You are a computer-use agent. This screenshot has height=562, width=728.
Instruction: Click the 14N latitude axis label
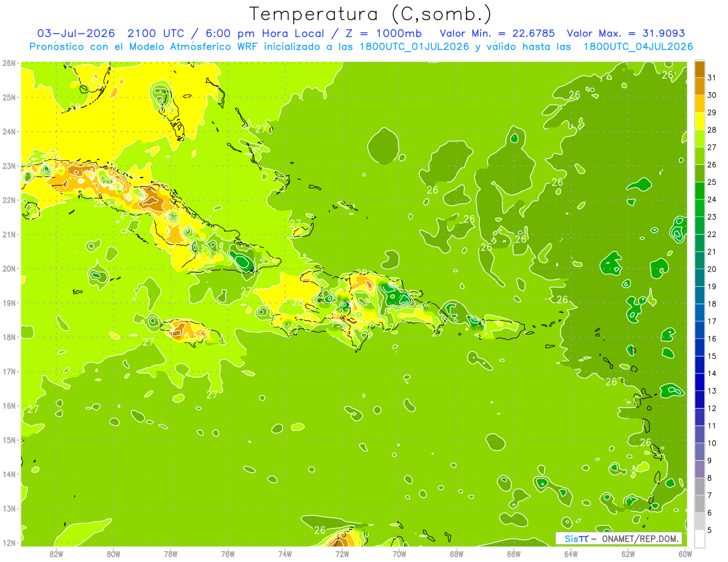coord(8,474)
